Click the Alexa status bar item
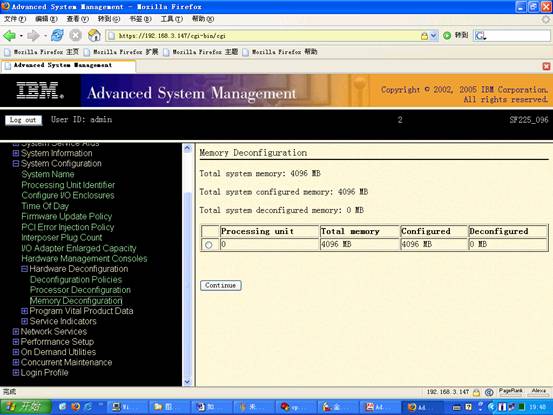 click(539, 392)
